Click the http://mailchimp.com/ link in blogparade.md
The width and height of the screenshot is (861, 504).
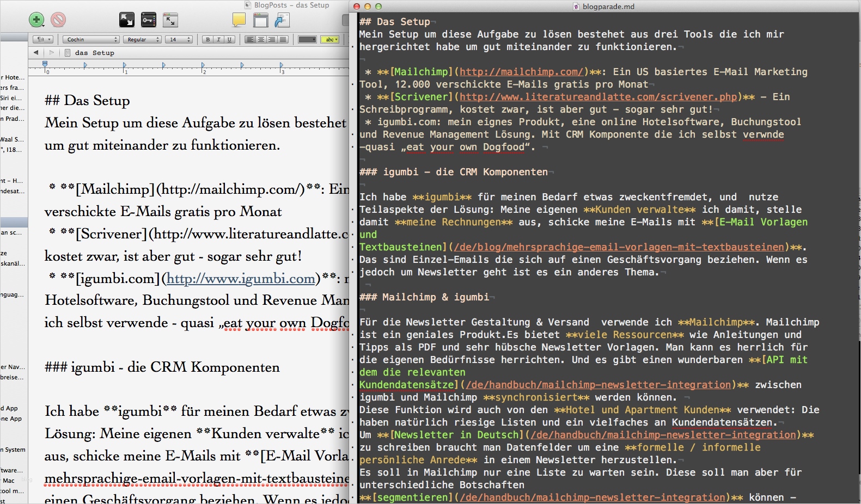tap(521, 72)
